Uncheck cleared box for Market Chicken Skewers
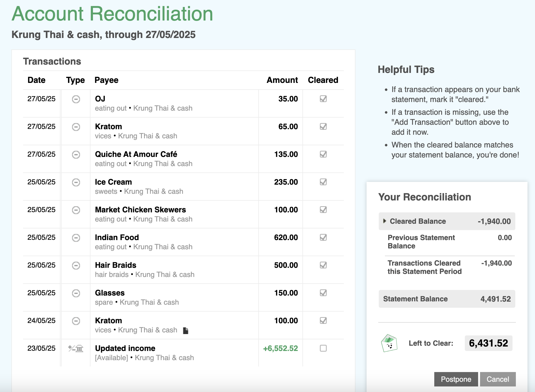Screen dimensions: 535x392 pyautogui.click(x=323, y=210)
